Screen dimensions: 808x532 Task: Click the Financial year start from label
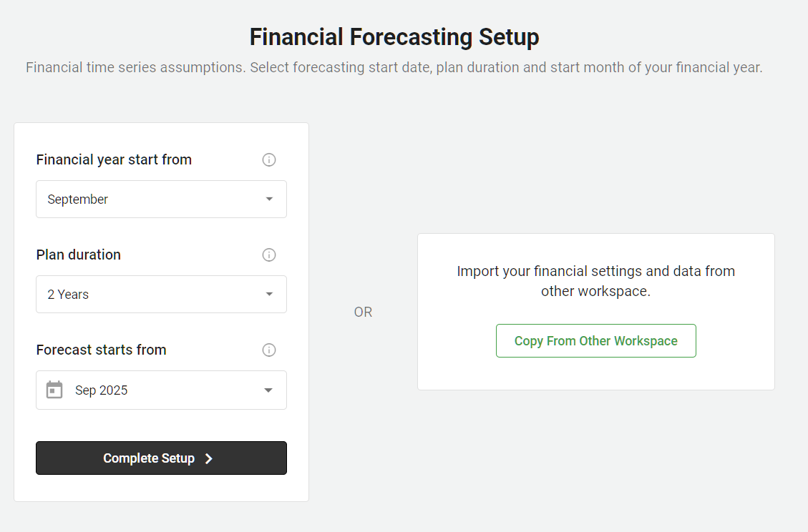(114, 159)
